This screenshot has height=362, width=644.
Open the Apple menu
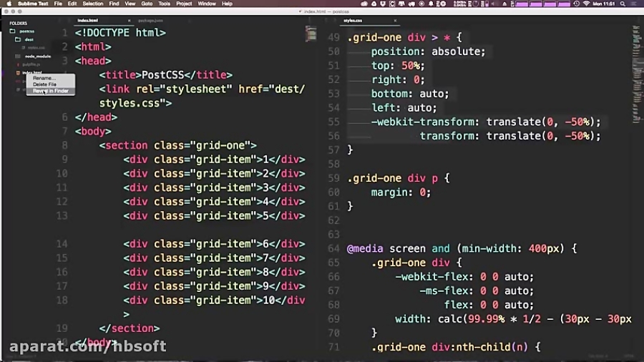click(x=9, y=4)
